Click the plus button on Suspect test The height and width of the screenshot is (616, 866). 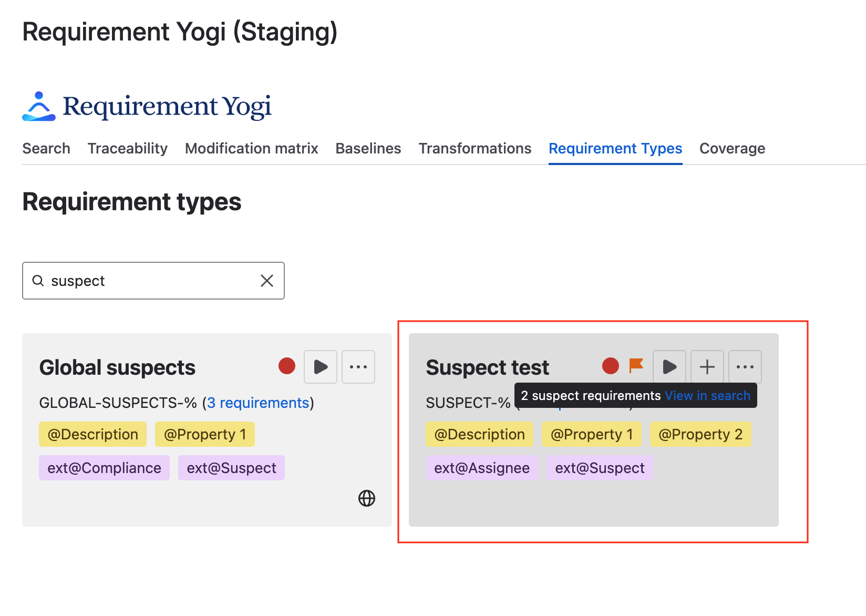click(707, 367)
